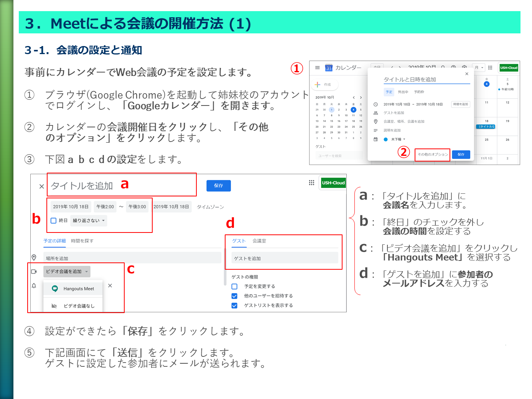Screen dimensions: 532x399
Task: Select the 予定 tab in quick popup
Action: pyautogui.click(x=389, y=92)
